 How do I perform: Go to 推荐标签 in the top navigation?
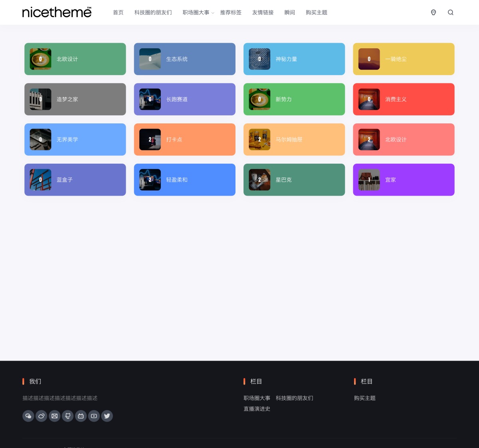coord(231,13)
